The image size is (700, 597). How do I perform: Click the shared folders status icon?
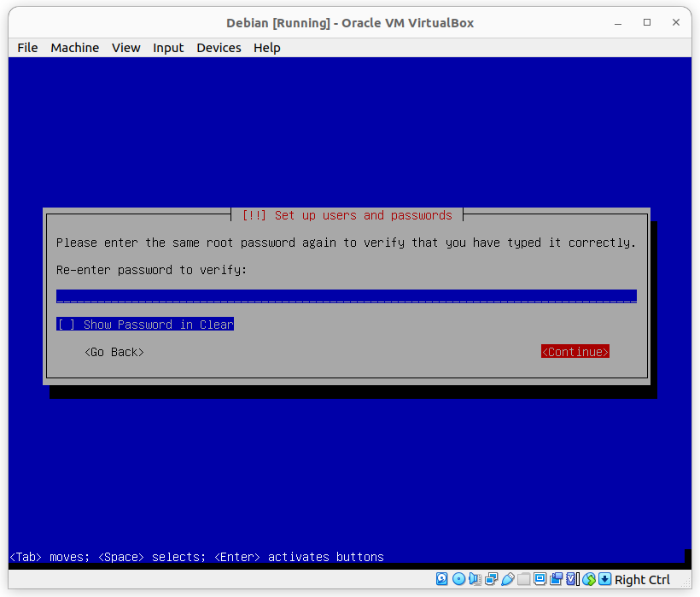(x=524, y=579)
